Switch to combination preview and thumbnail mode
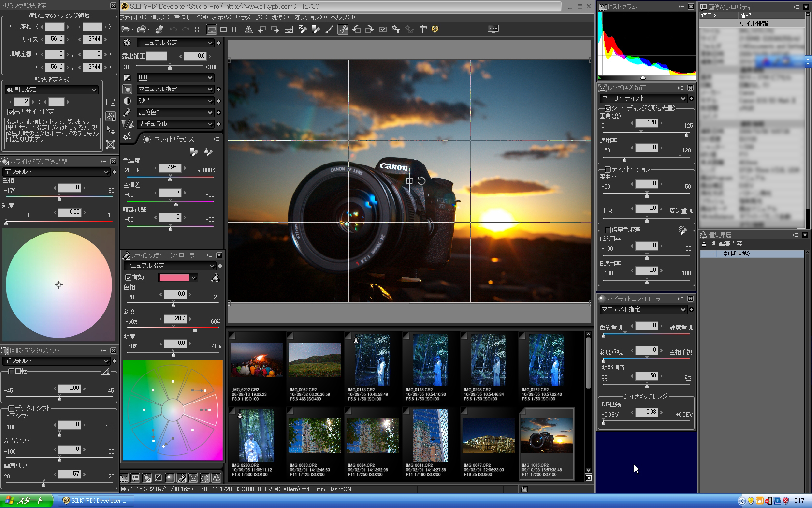The height and width of the screenshot is (508, 812). pyautogui.click(x=212, y=30)
